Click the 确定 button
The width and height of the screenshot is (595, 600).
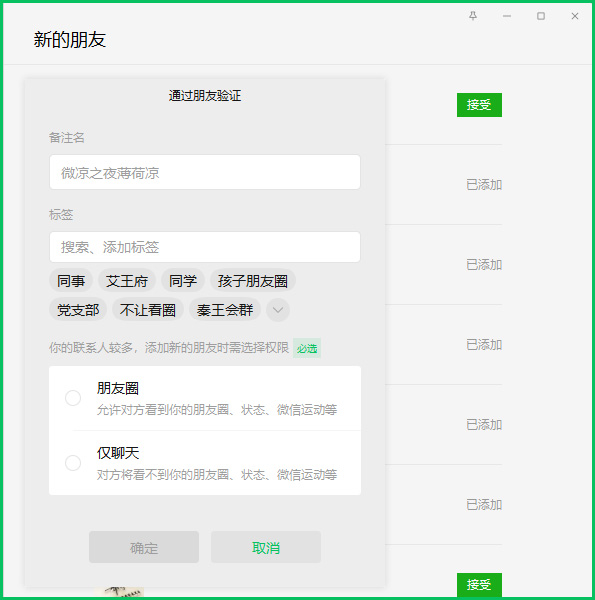coord(144,547)
